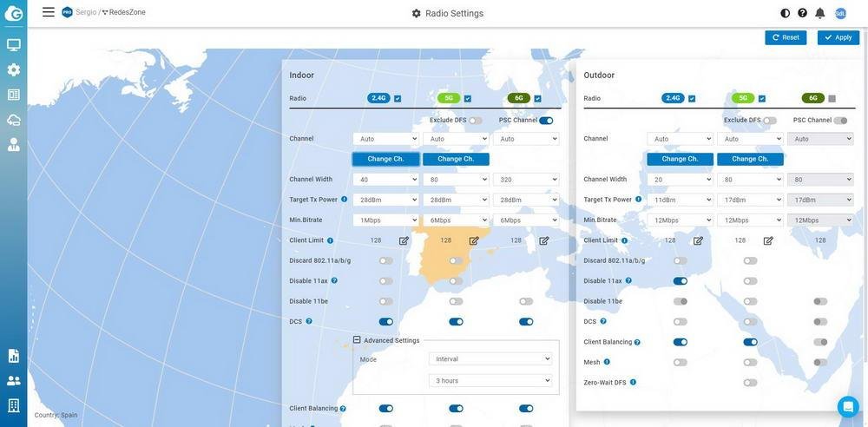This screenshot has height=427, width=868.
Task: Open Indoor 2.4G Min.Bitrate 1Mbps dropdown
Action: click(386, 220)
